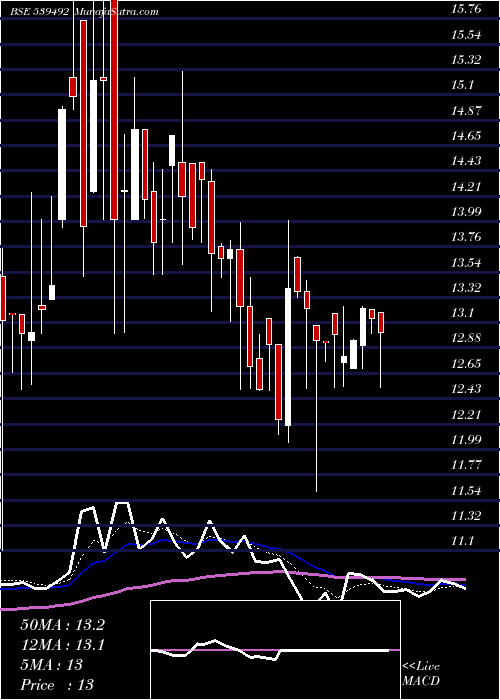Click the 11.32 price axis label

click(466, 516)
